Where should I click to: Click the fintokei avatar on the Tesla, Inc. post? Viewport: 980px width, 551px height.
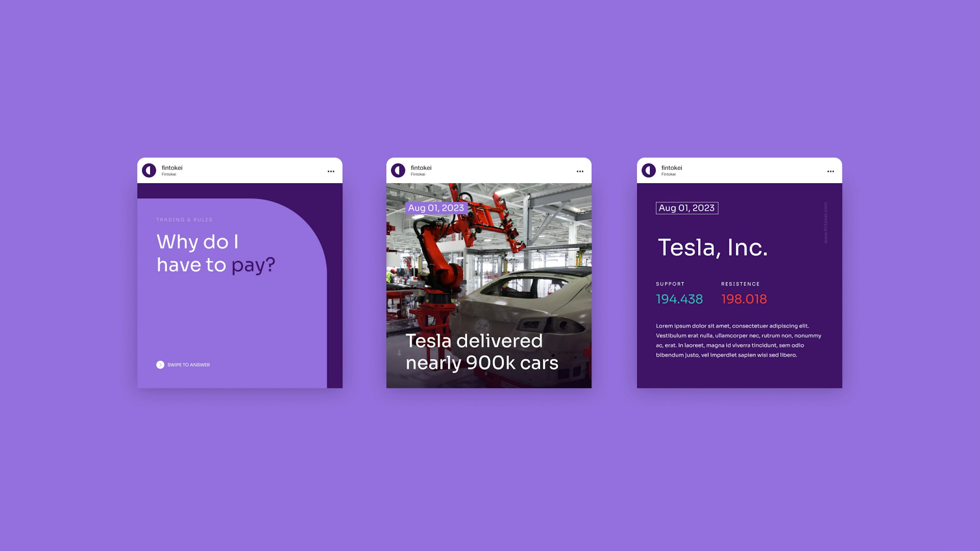coord(649,170)
